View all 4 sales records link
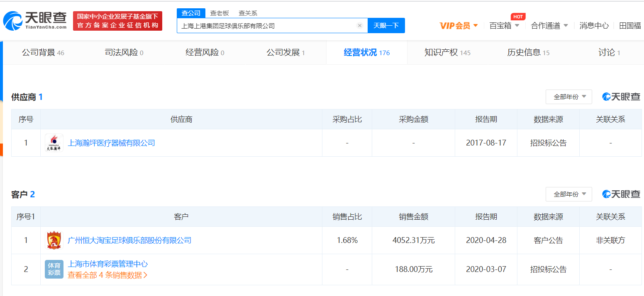Viewport: 644px width, 296px height. pos(107,275)
